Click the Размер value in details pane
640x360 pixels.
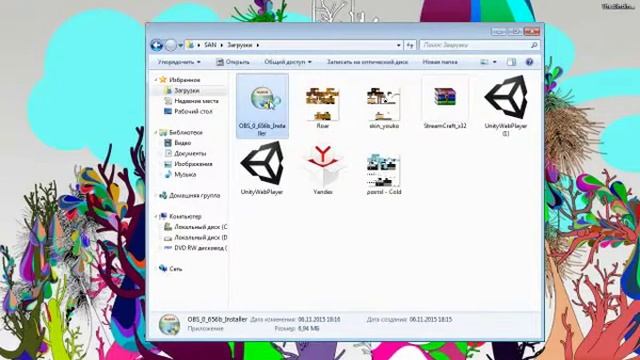[x=308, y=329]
